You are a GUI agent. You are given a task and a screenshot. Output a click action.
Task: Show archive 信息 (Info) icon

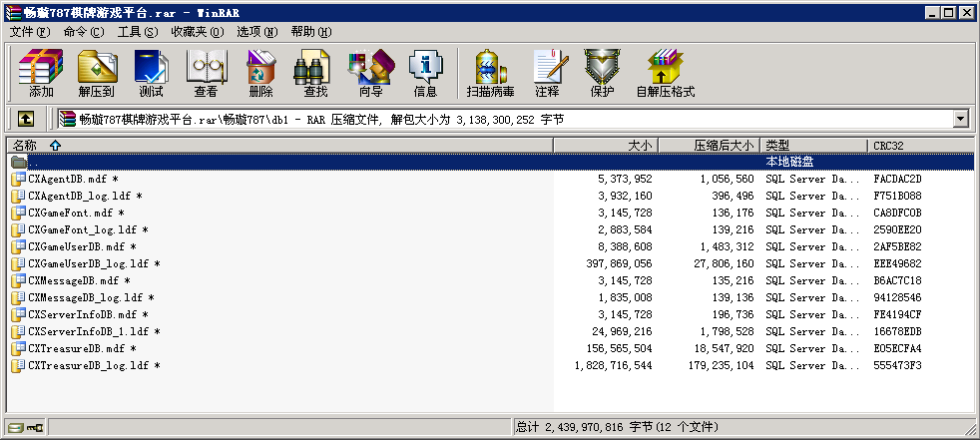pos(425,73)
